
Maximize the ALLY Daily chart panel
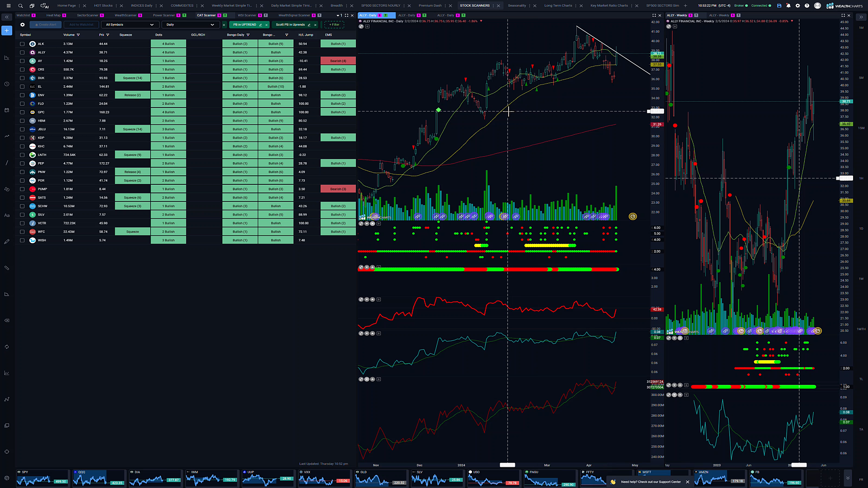tap(654, 15)
